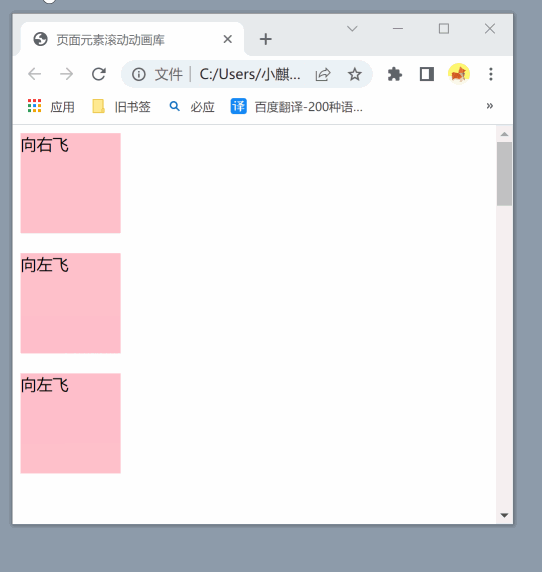542x572 pixels.
Task: Open the 必应 bookmark
Action: pyautogui.click(x=192, y=107)
